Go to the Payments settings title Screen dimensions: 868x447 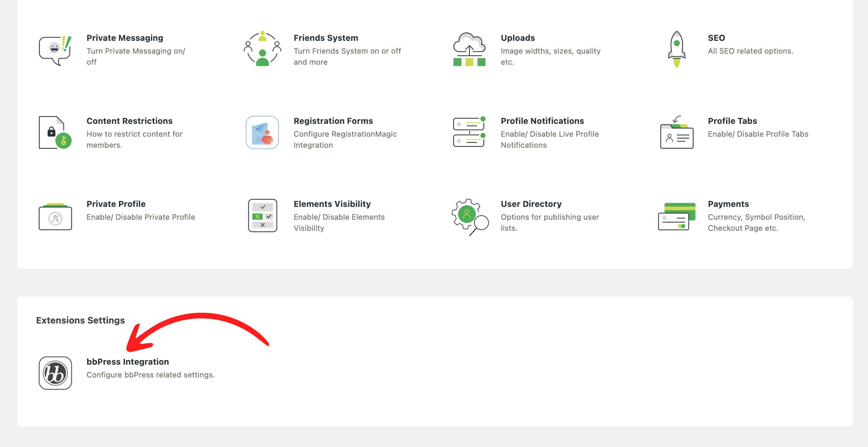[x=728, y=204]
